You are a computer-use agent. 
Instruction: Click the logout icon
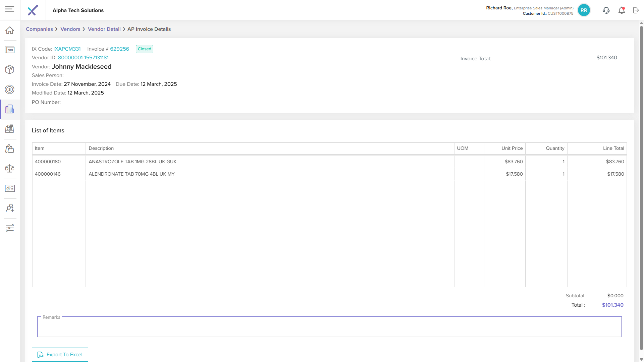[636, 10]
